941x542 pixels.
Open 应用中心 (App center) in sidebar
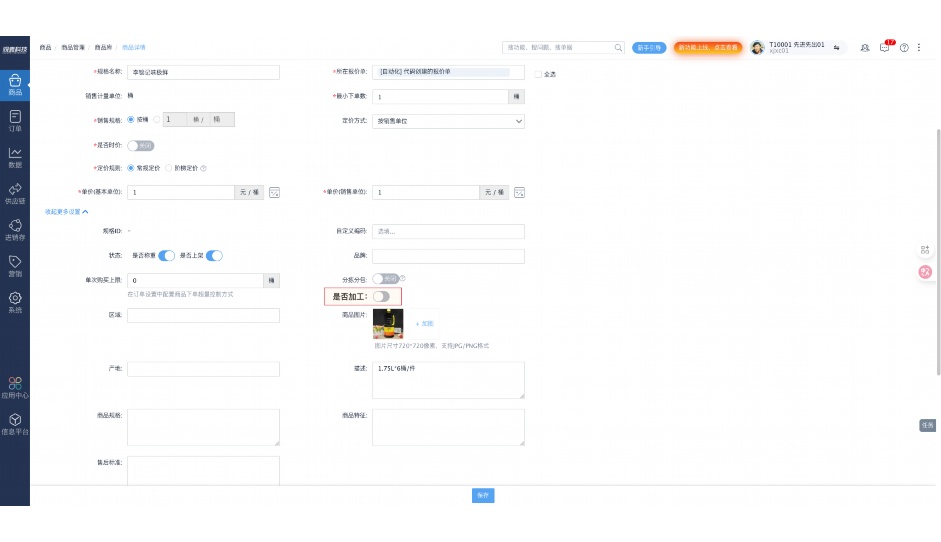[x=15, y=388]
